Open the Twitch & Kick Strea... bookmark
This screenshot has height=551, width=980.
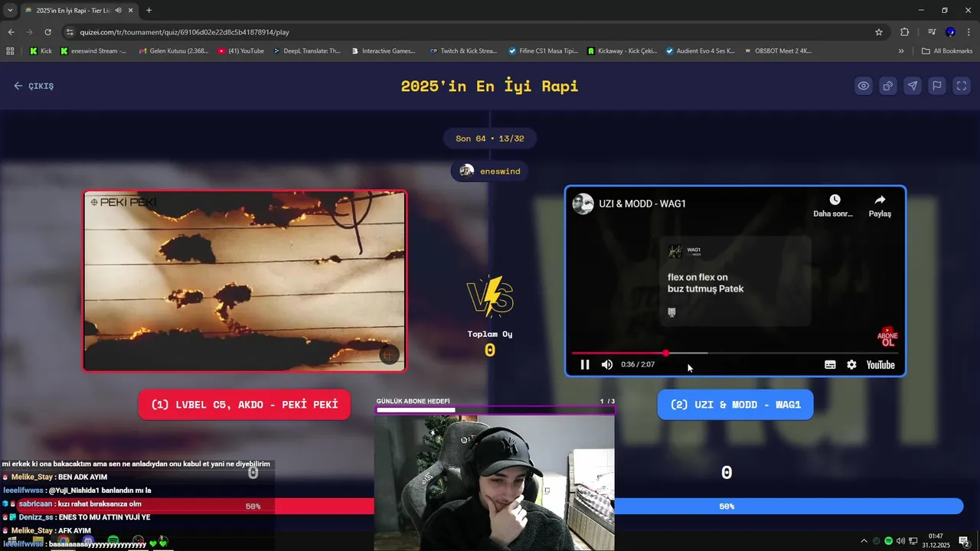[x=463, y=51]
